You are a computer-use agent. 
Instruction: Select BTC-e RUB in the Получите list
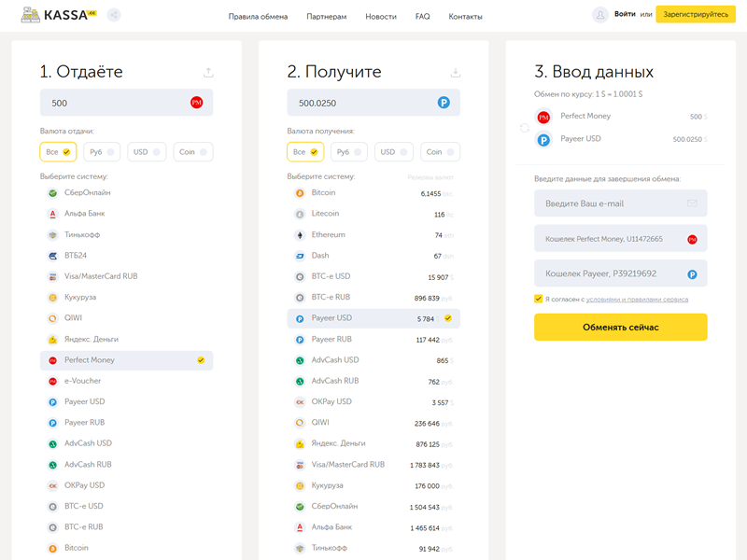pos(373,298)
